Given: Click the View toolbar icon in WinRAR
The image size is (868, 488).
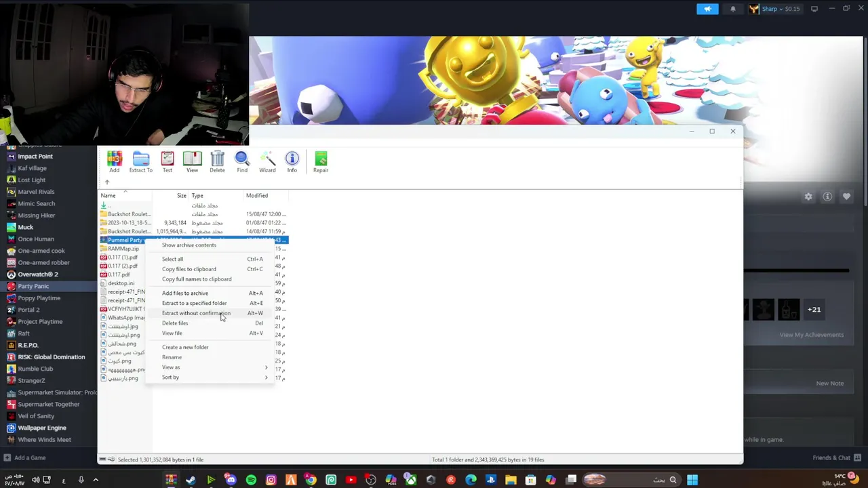Looking at the screenshot, I should [x=192, y=161].
